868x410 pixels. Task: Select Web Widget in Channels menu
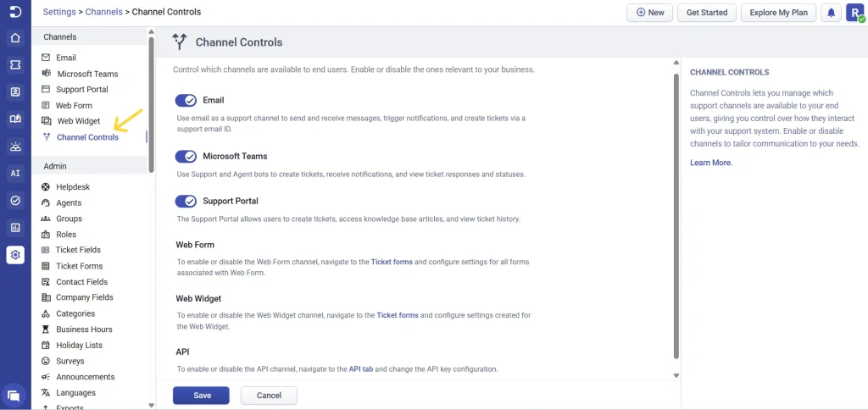[78, 121]
